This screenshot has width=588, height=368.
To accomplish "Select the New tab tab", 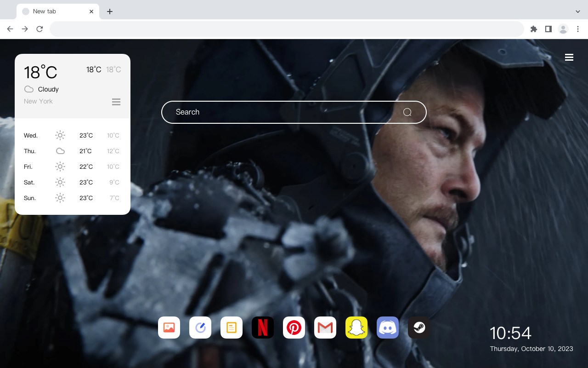I will coord(57,11).
